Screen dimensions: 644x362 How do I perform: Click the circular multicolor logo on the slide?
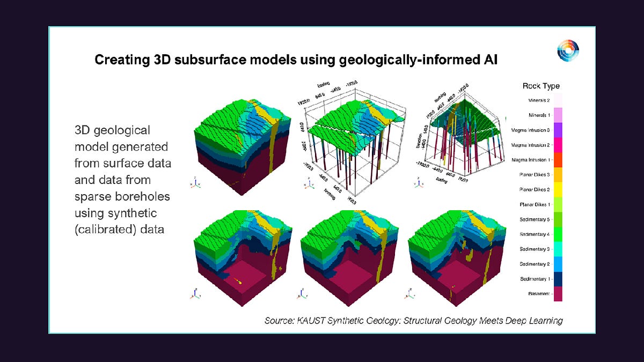pyautogui.click(x=568, y=50)
